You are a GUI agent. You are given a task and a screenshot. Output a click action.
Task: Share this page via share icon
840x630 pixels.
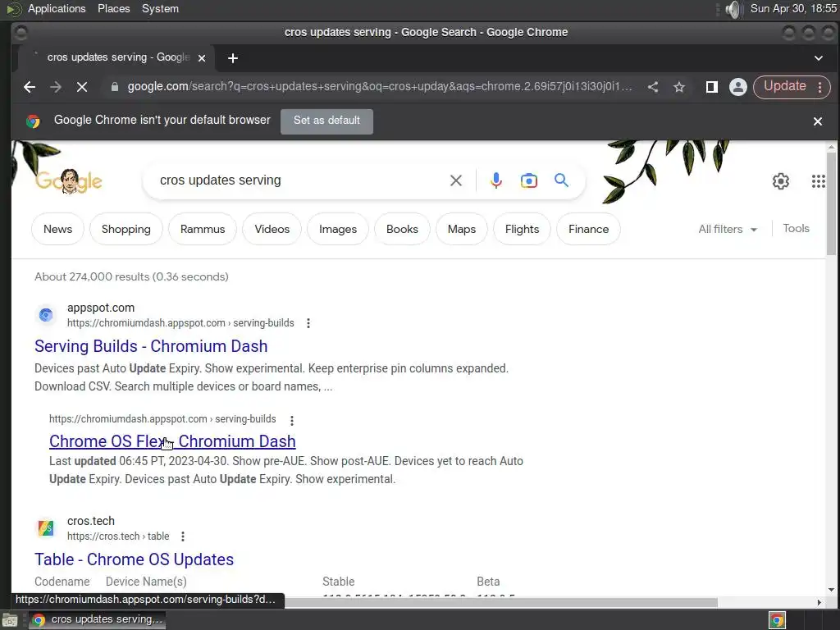[652, 87]
